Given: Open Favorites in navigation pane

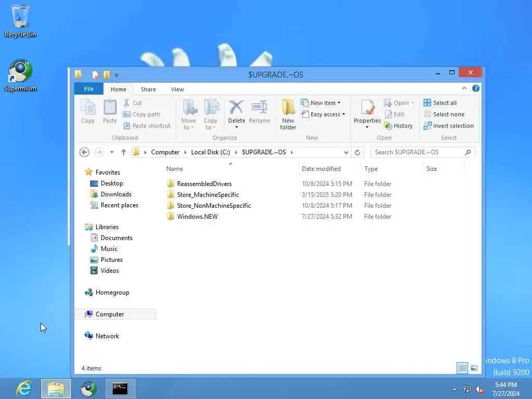Looking at the screenshot, I should click(102, 172).
